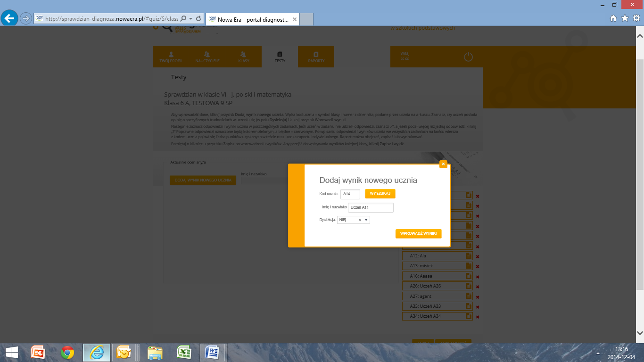644x362 pixels.
Task: Select the TESTY tab
Action: click(280, 57)
